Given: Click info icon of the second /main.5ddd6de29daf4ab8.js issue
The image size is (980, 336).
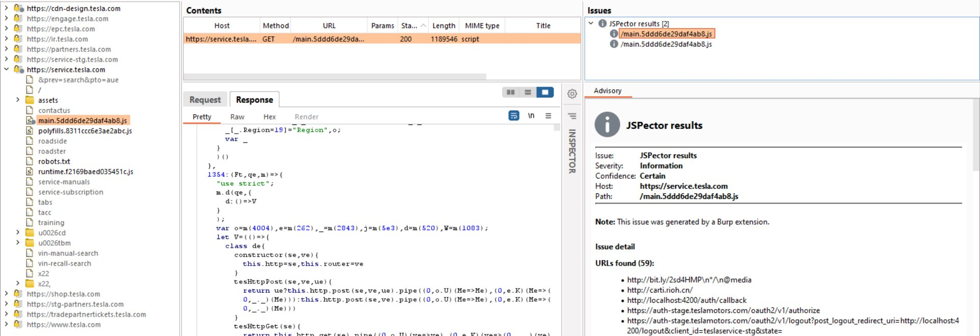Looking at the screenshot, I should point(614,44).
